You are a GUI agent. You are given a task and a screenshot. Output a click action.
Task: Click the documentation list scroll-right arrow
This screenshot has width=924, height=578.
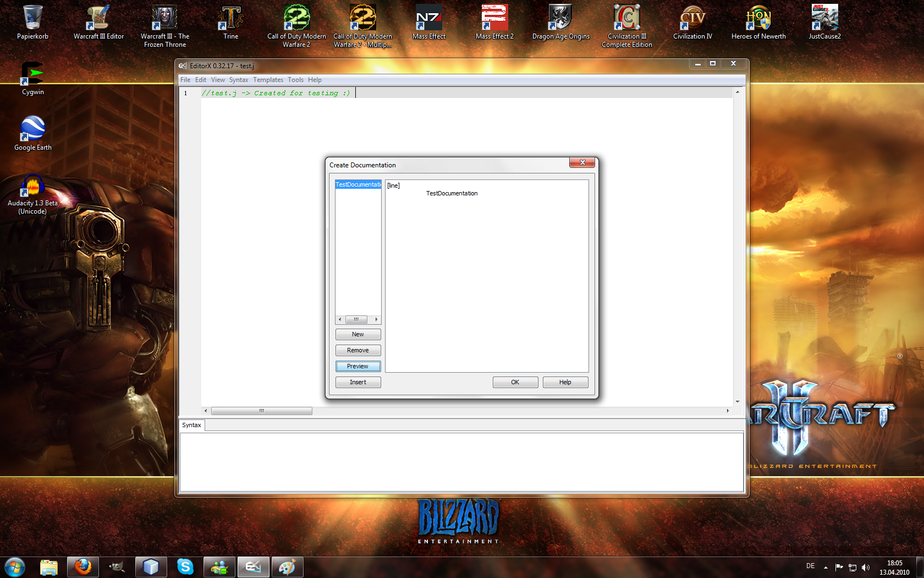point(376,319)
